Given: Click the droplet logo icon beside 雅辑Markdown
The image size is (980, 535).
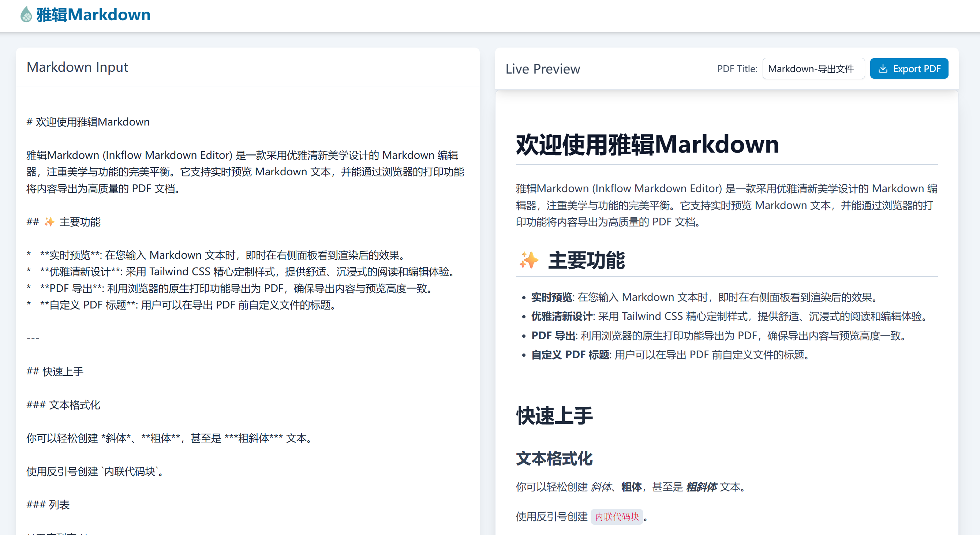Looking at the screenshot, I should point(26,15).
